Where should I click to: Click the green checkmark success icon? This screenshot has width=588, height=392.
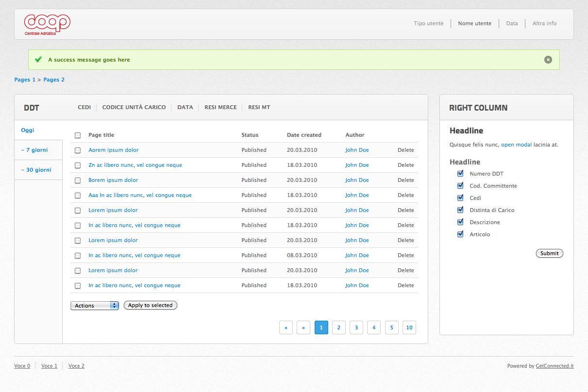pyautogui.click(x=38, y=60)
